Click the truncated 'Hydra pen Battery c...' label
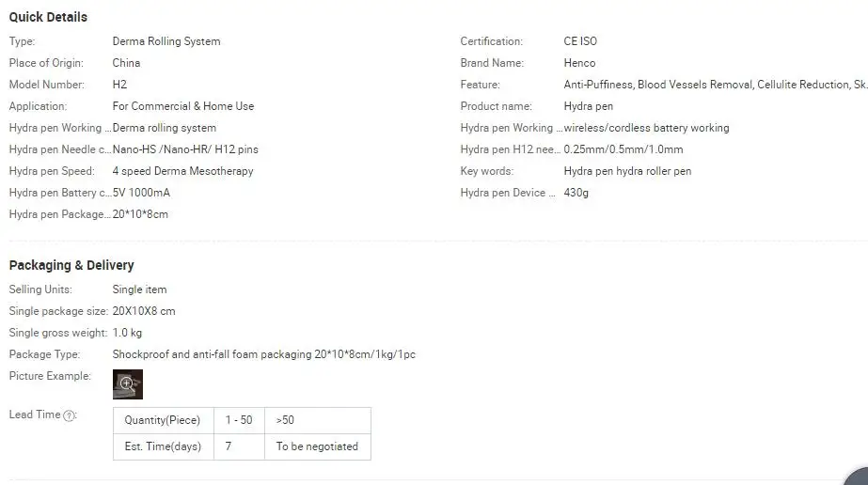The width and height of the screenshot is (868, 485). point(60,193)
